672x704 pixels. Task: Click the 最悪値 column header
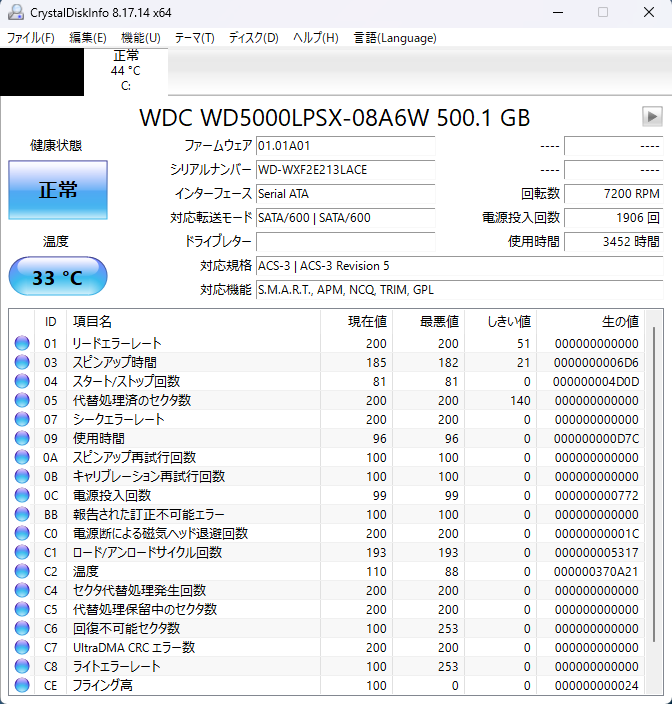428,321
